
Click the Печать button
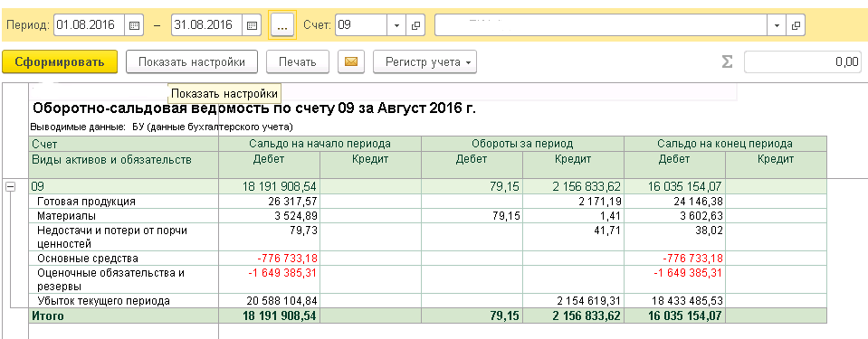298,62
